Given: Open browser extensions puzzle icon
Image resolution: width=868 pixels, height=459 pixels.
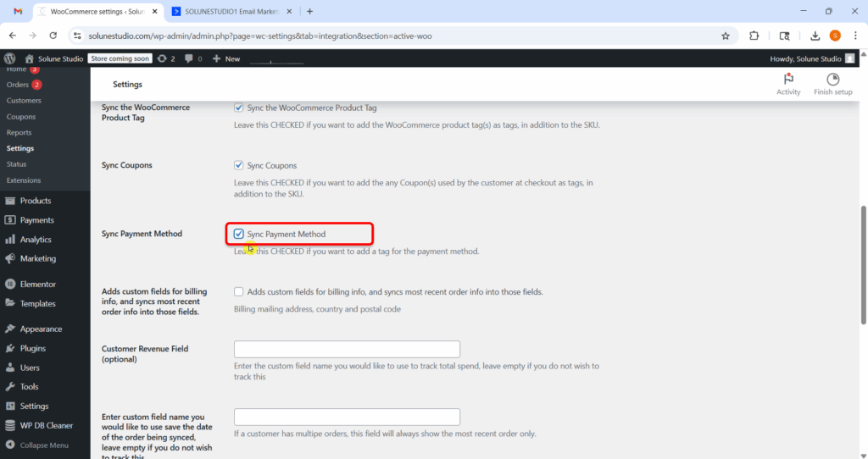Looking at the screenshot, I should (754, 36).
